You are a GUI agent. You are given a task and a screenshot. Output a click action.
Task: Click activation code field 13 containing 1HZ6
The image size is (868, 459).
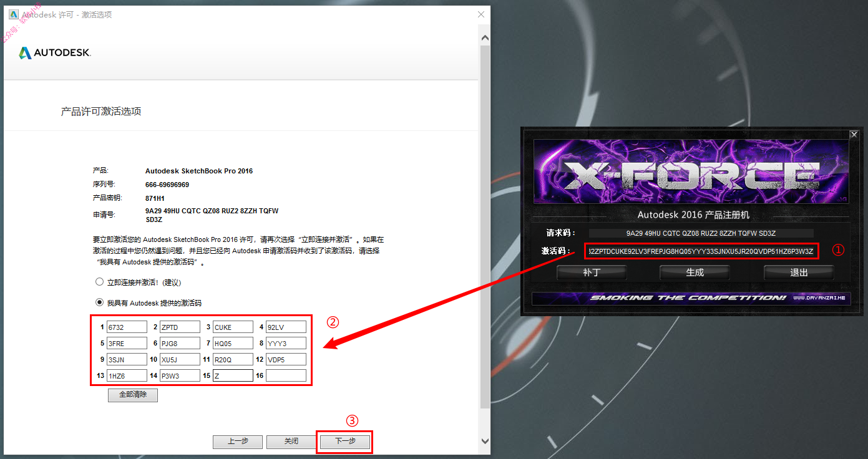(127, 375)
